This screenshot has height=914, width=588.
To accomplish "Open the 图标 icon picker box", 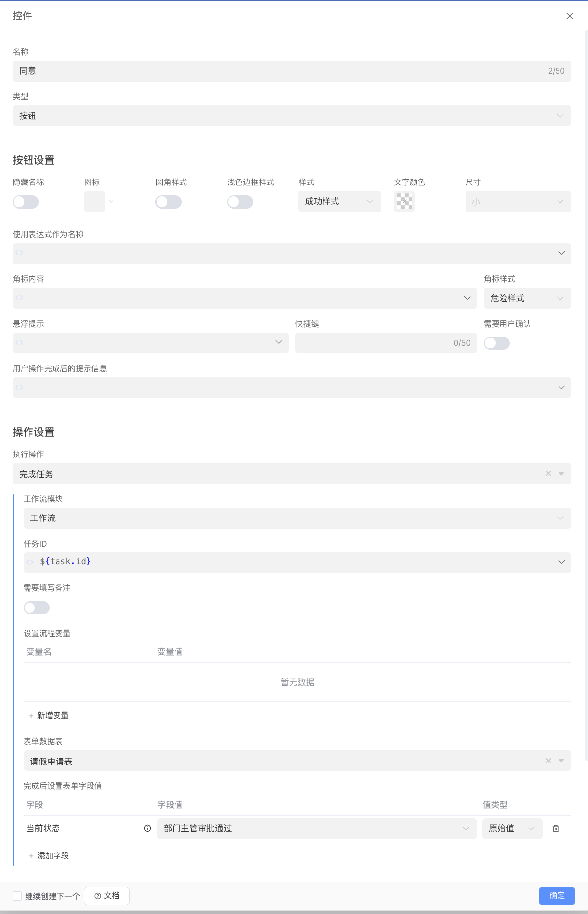I will [x=94, y=202].
